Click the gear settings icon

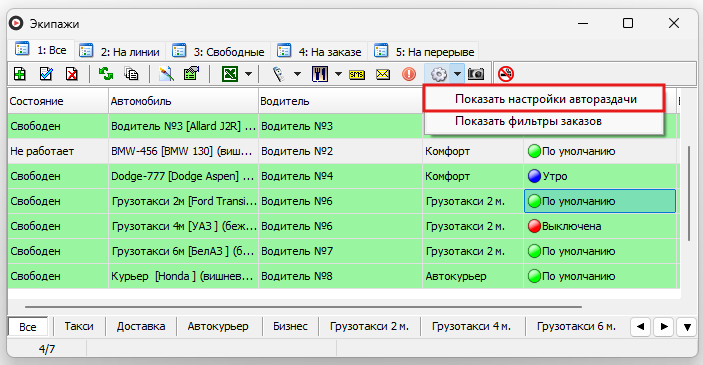click(x=438, y=74)
